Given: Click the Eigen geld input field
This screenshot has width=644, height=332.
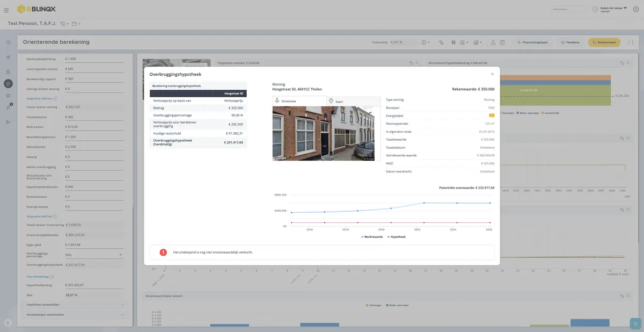Looking at the screenshot, I should [x=94, y=244].
